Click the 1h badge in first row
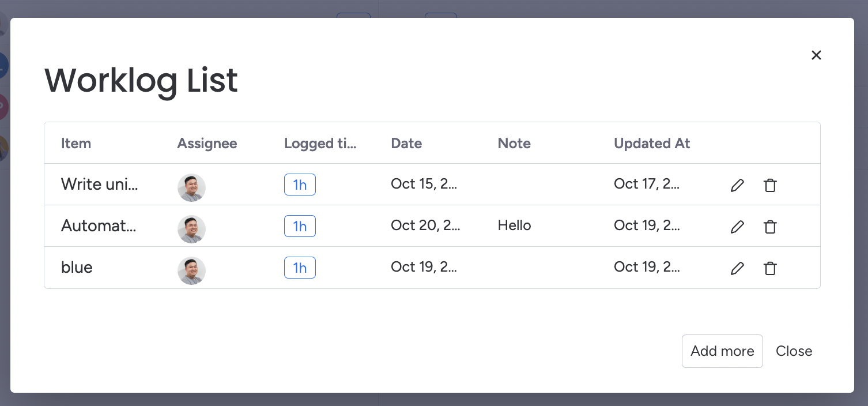This screenshot has width=868, height=406. (300, 185)
